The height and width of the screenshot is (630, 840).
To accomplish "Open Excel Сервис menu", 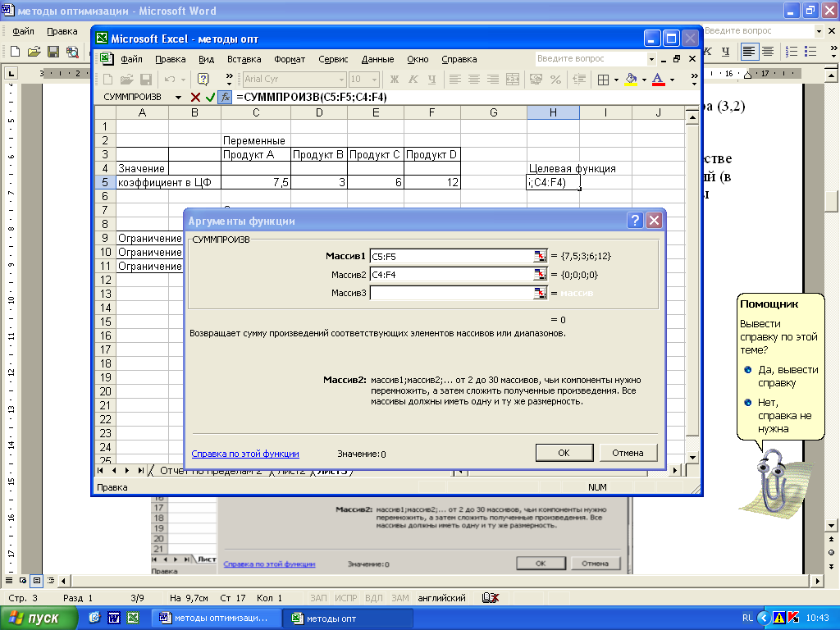I will 333,59.
